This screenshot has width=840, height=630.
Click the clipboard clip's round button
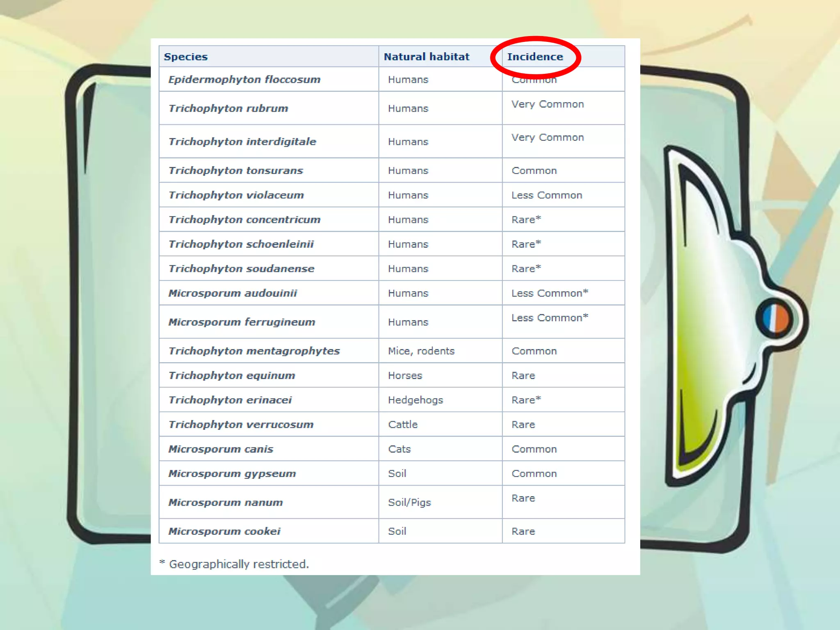tap(775, 319)
